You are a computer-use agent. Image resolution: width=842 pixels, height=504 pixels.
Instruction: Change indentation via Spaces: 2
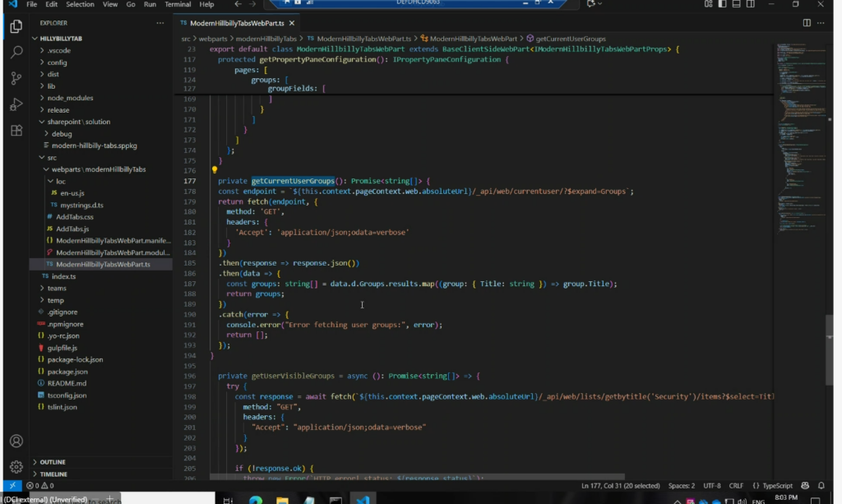click(682, 486)
